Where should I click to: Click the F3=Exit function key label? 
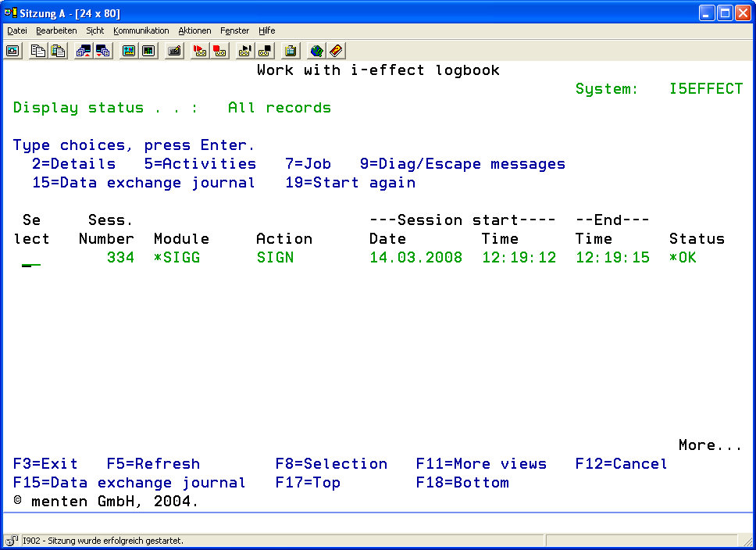pyautogui.click(x=45, y=464)
